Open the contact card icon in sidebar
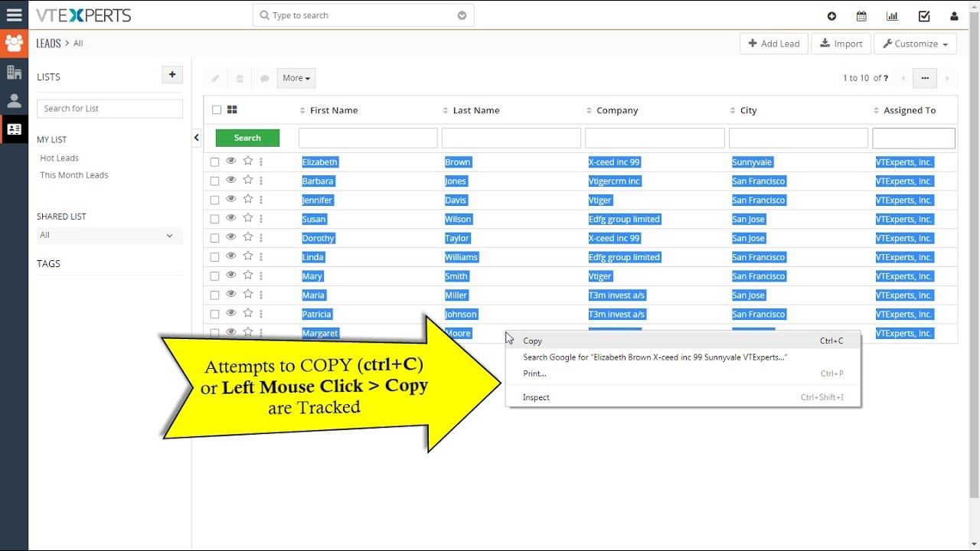This screenshot has width=980, height=551. tap(14, 129)
